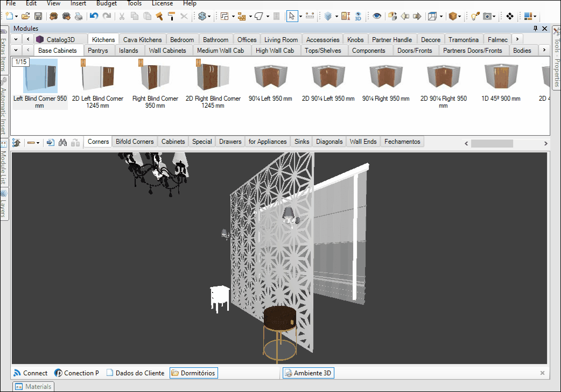Click the Catalog3D purple cube icon

point(40,39)
